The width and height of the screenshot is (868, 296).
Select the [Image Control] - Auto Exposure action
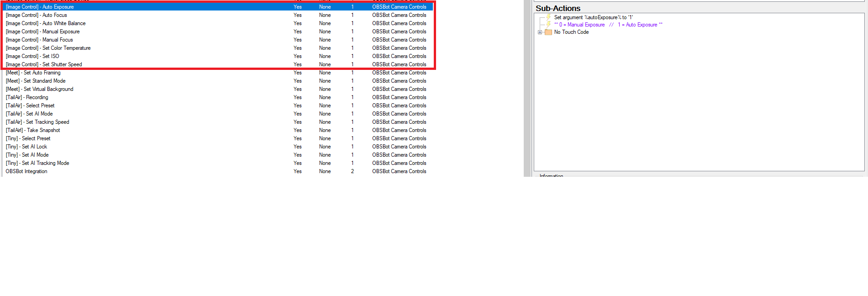coord(40,7)
